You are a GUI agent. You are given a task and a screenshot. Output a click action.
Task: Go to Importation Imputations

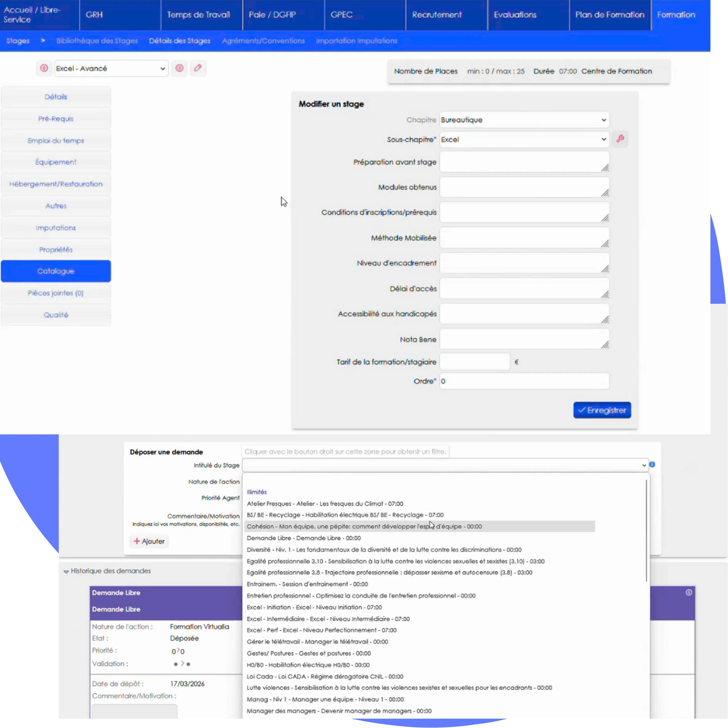point(356,41)
